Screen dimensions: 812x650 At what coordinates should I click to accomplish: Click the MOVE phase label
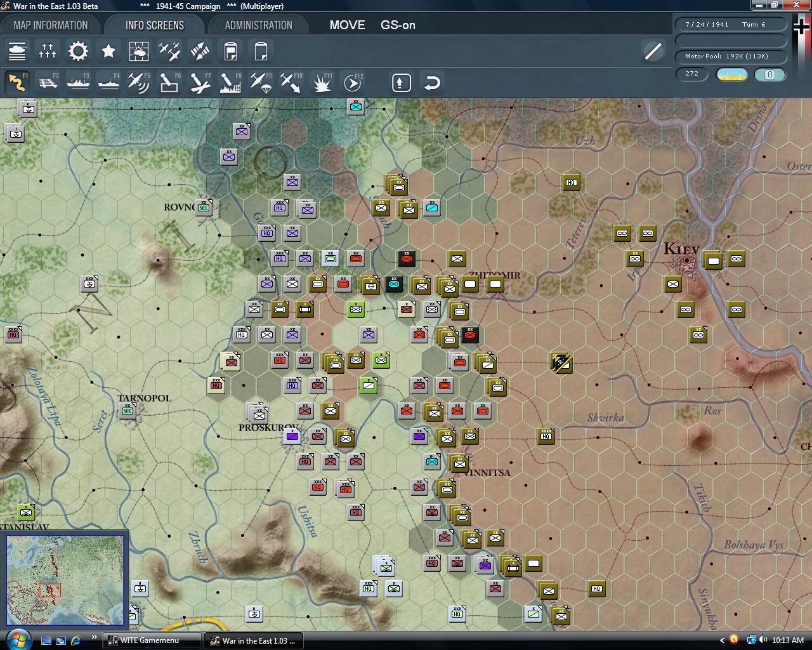[x=347, y=25]
